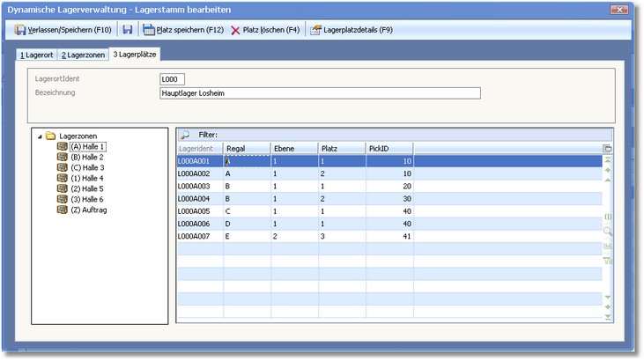Click the standalone save disk icon

click(128, 30)
